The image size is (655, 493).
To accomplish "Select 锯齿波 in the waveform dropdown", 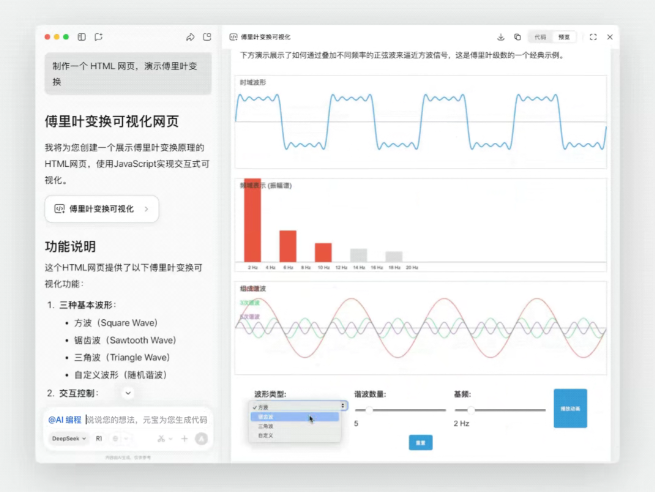I will (268, 418).
